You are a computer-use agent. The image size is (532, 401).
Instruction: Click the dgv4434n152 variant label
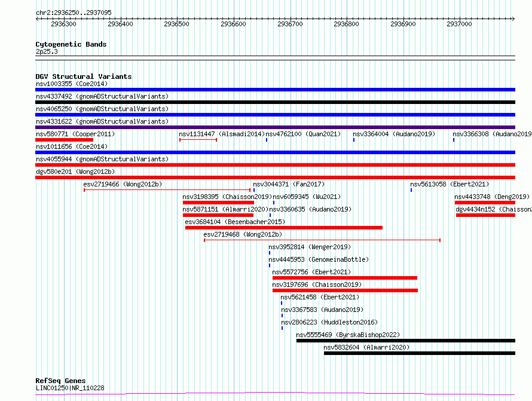click(x=494, y=209)
